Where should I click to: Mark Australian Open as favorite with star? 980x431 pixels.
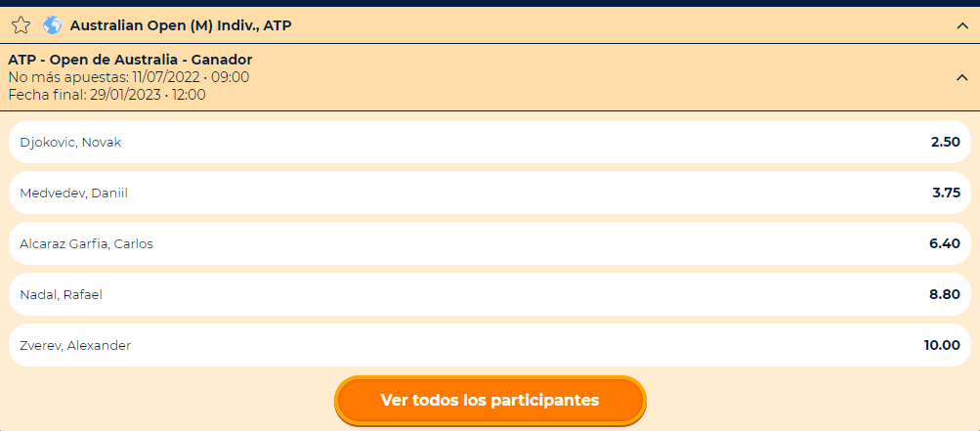click(x=21, y=25)
